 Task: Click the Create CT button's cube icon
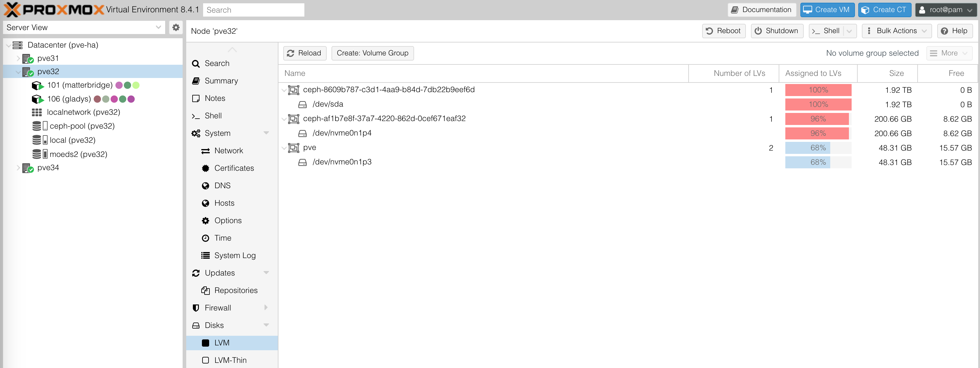coord(865,10)
